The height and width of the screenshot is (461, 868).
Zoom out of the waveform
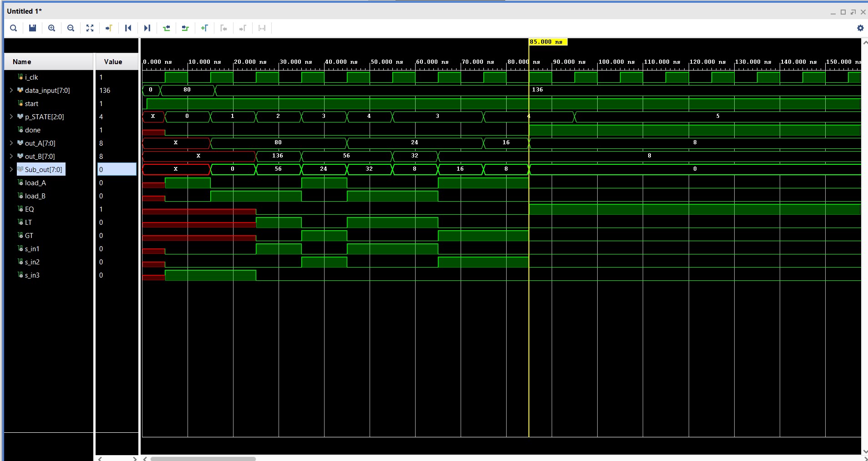click(x=71, y=28)
